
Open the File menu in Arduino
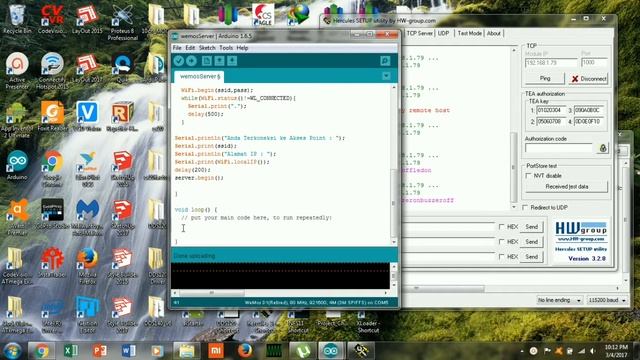point(177,48)
